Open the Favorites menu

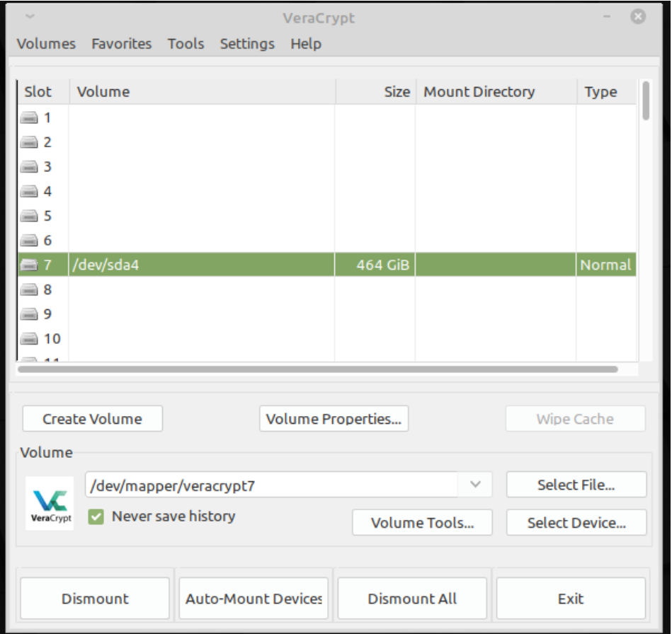point(122,44)
